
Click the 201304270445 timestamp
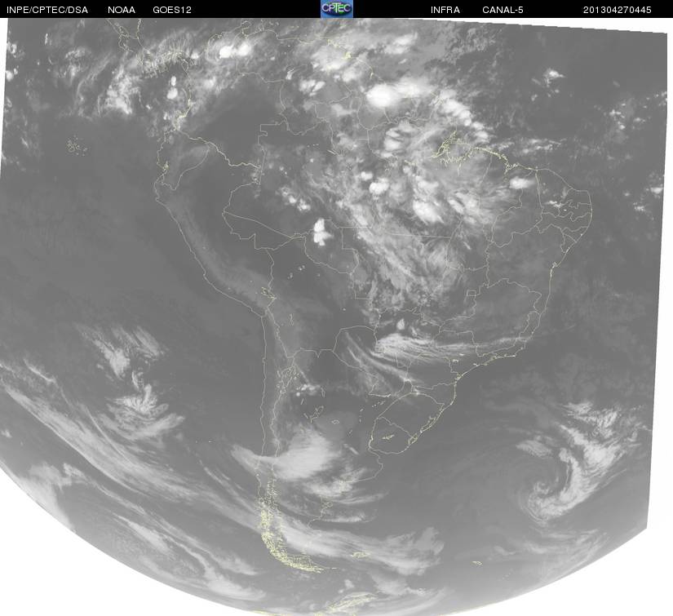pyautogui.click(x=618, y=10)
